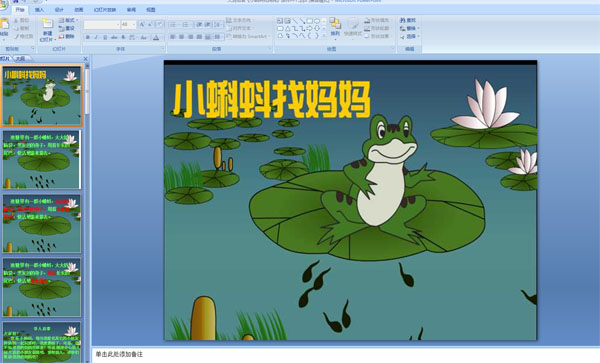Expand the Arrange (排列) menu
This screenshot has height=363, width=600.
pos(335,29)
